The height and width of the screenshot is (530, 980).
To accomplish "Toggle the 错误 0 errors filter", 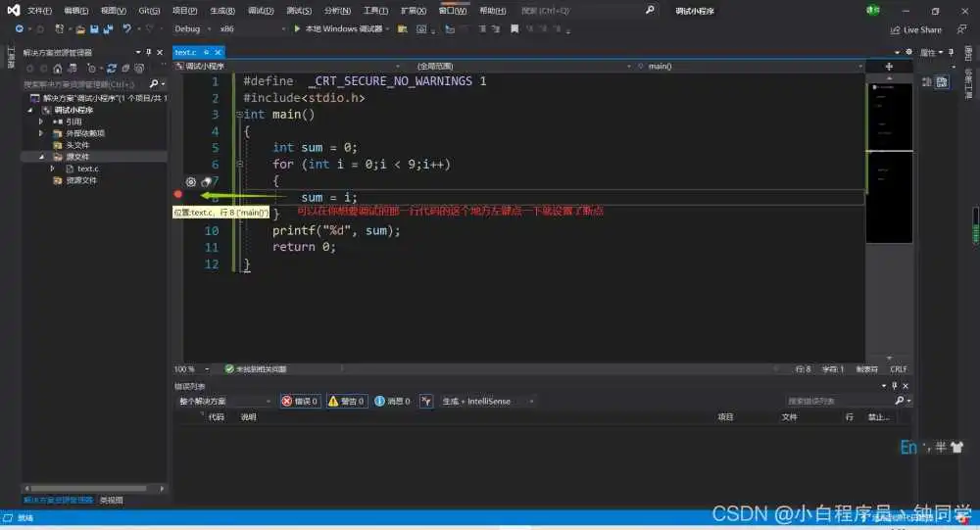I will 301,401.
